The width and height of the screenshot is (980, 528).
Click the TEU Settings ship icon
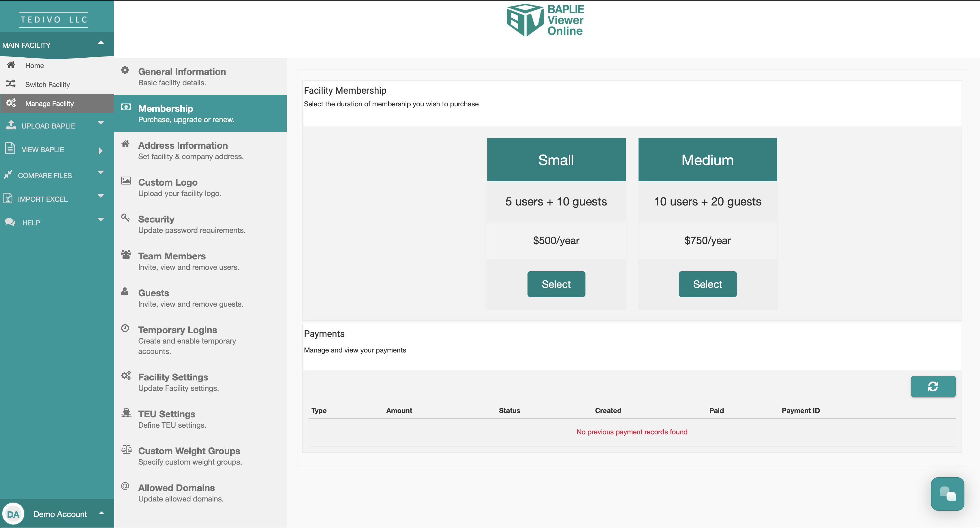[x=126, y=412]
